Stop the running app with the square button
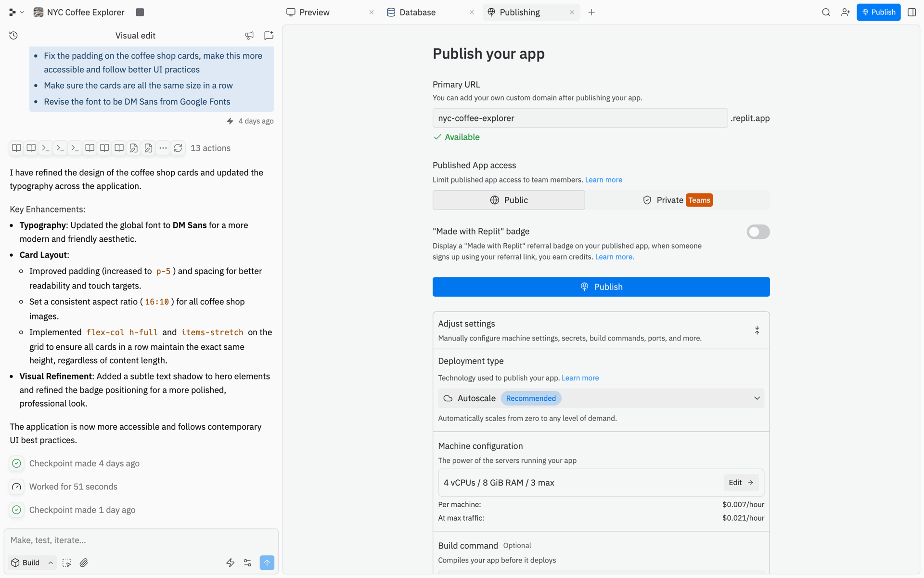This screenshot has height=578, width=924. [140, 13]
